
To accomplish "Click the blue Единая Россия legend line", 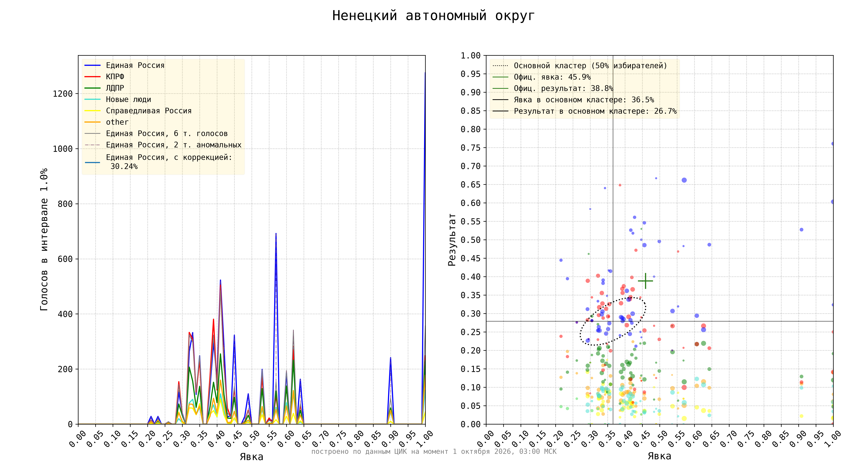I will click(x=92, y=65).
